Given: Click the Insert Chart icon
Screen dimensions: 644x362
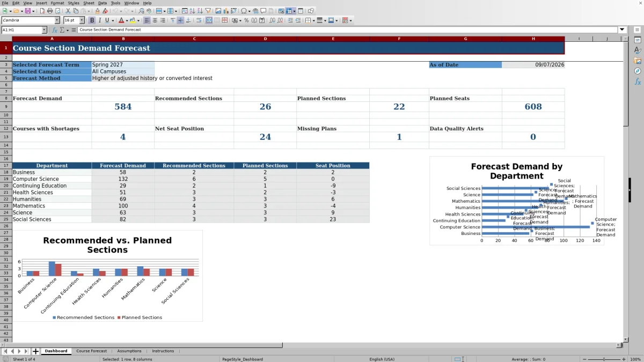Looking at the screenshot, I should 225,11.
